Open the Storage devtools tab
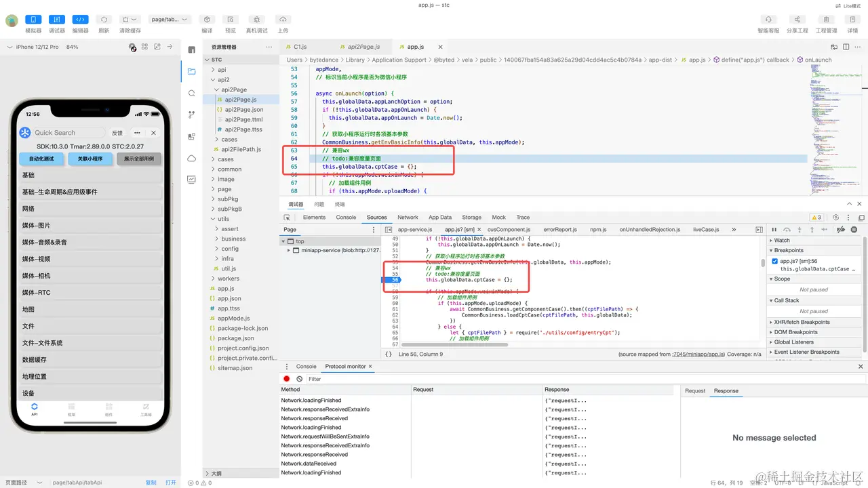The width and height of the screenshot is (868, 488). [471, 218]
